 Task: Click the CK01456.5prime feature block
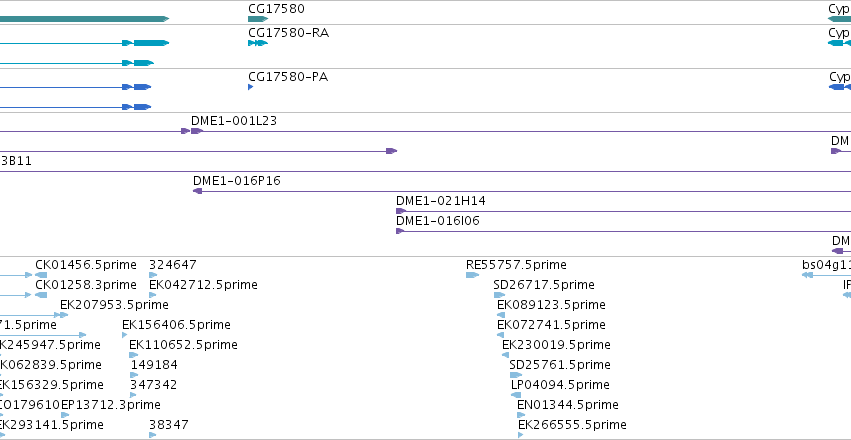coord(41,275)
